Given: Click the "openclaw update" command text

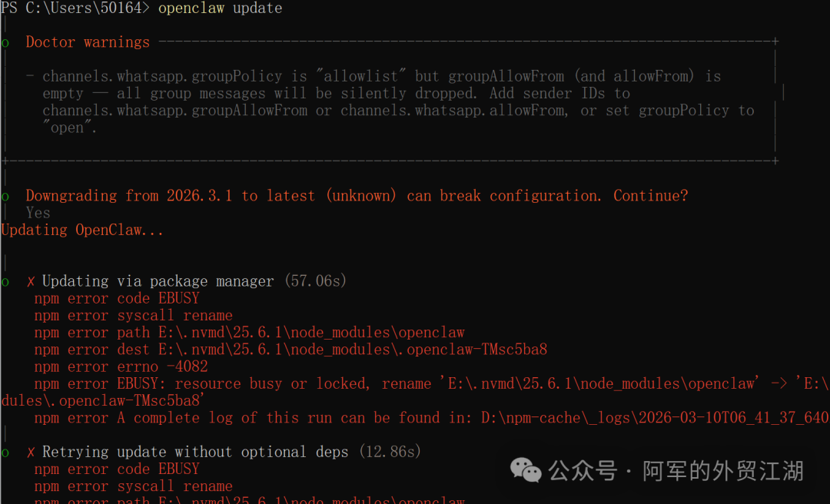Looking at the screenshot, I should coord(220,8).
